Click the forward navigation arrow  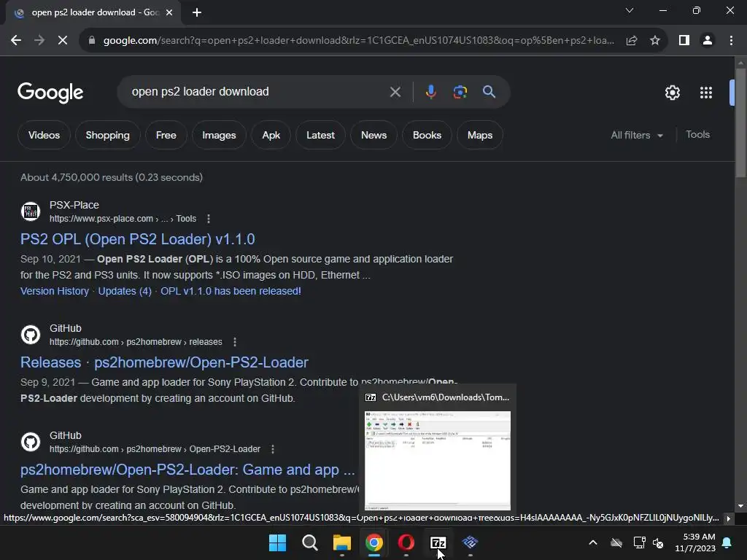(x=39, y=41)
